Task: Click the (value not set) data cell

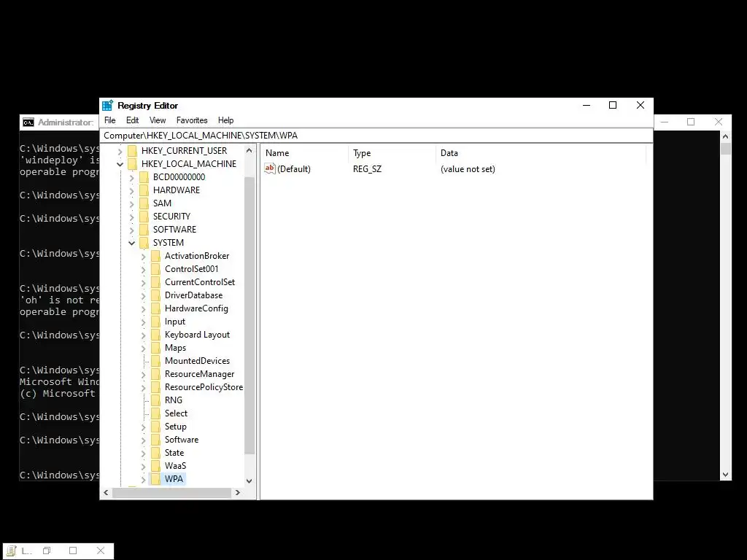Action: pyautogui.click(x=468, y=169)
